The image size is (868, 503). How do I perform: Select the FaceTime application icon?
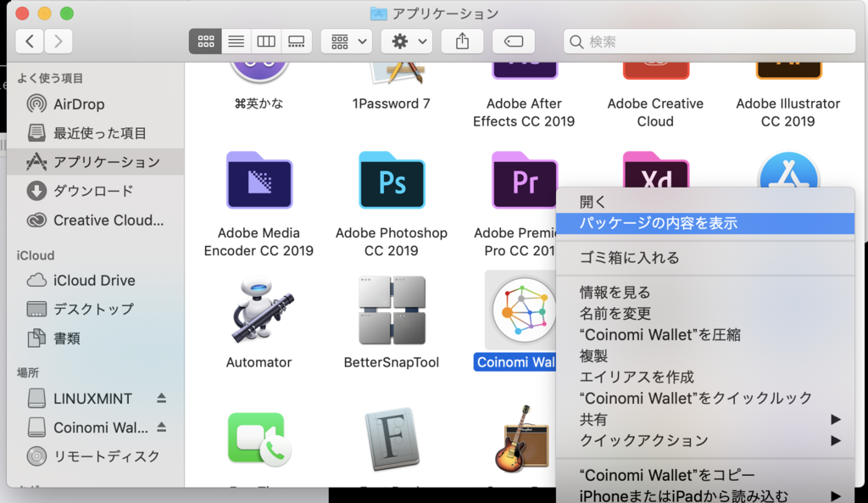coord(259,439)
